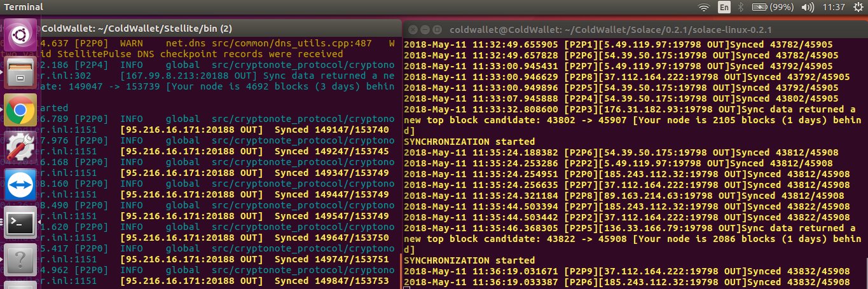
Task: Maximize the Solace terminal window
Action: tap(437, 30)
